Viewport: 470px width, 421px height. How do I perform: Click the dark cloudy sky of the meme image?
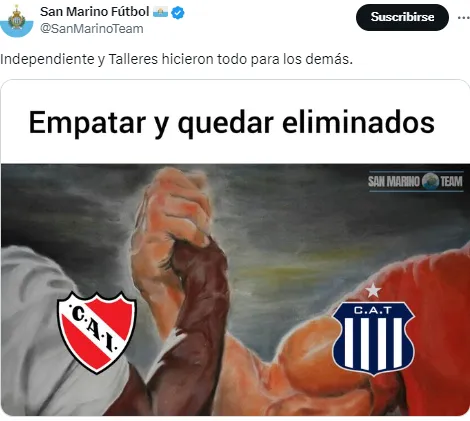point(300,213)
